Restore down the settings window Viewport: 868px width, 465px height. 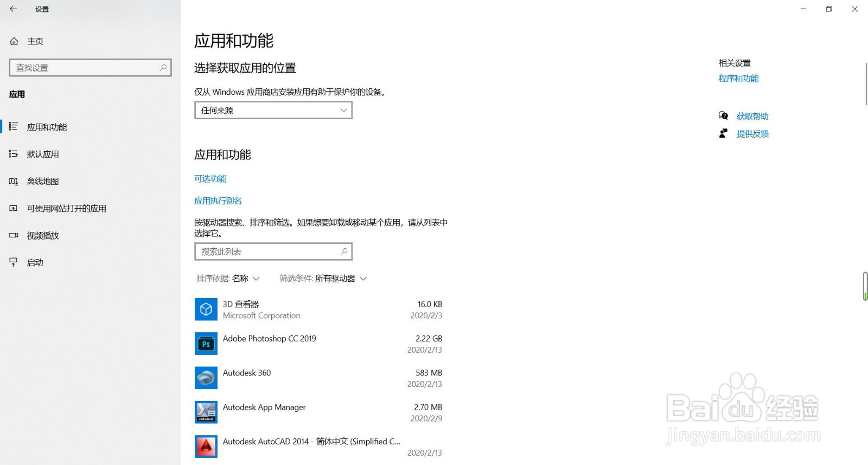829,9
